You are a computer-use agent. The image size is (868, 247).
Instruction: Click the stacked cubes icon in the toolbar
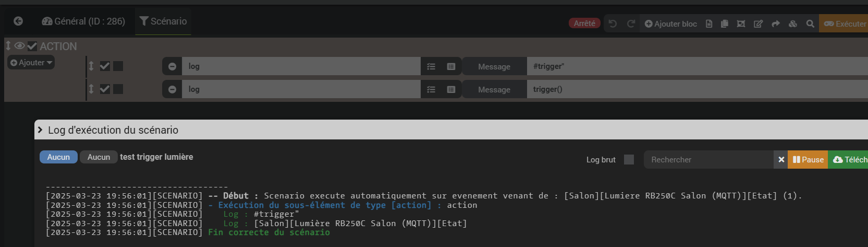click(792, 23)
